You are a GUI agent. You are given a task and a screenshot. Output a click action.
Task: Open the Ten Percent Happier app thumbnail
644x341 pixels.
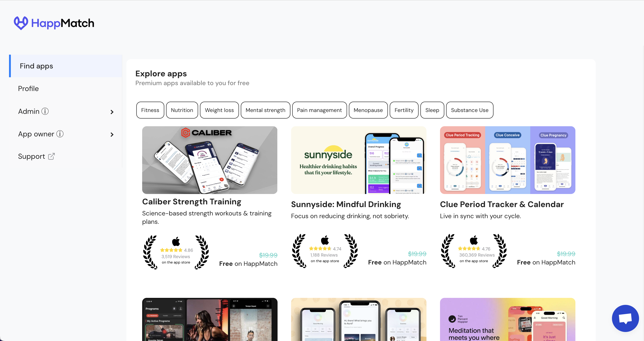pos(507,320)
